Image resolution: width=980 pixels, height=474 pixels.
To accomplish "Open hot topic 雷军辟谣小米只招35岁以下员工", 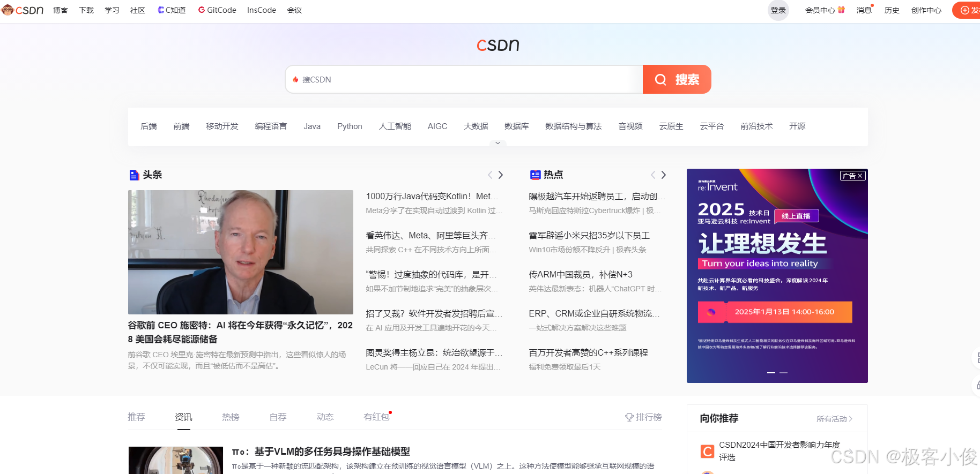I will coord(589,236).
